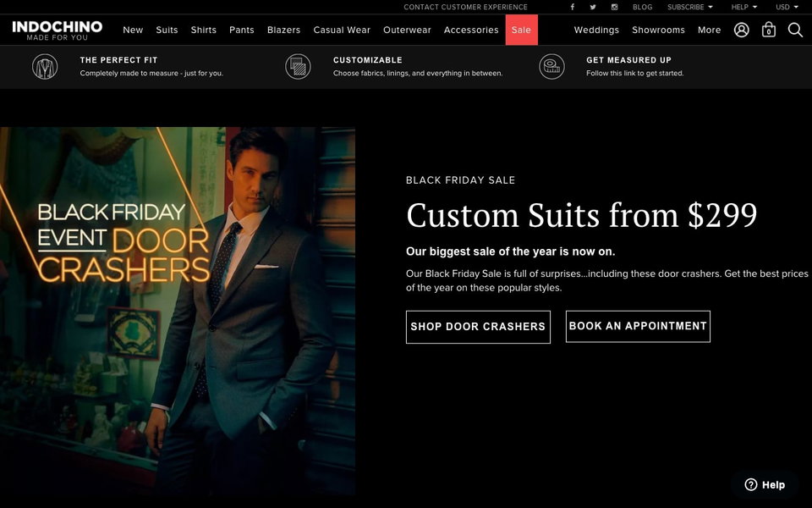Open the search magnifier icon
This screenshot has width=812, height=508.
pyautogui.click(x=795, y=30)
